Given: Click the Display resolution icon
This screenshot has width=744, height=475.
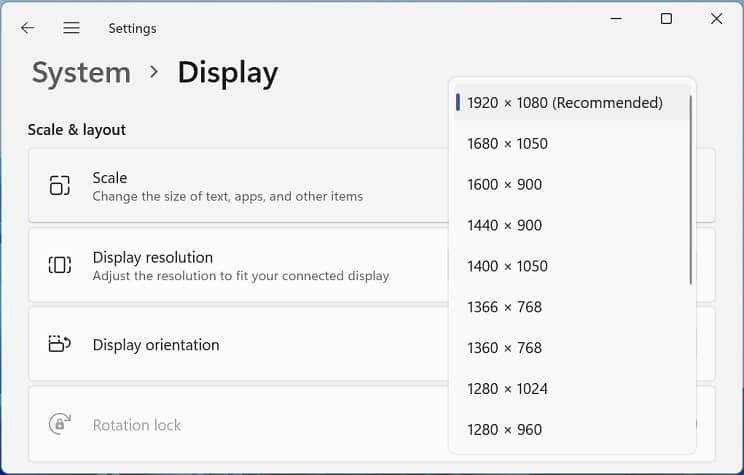Looking at the screenshot, I should (x=60, y=265).
